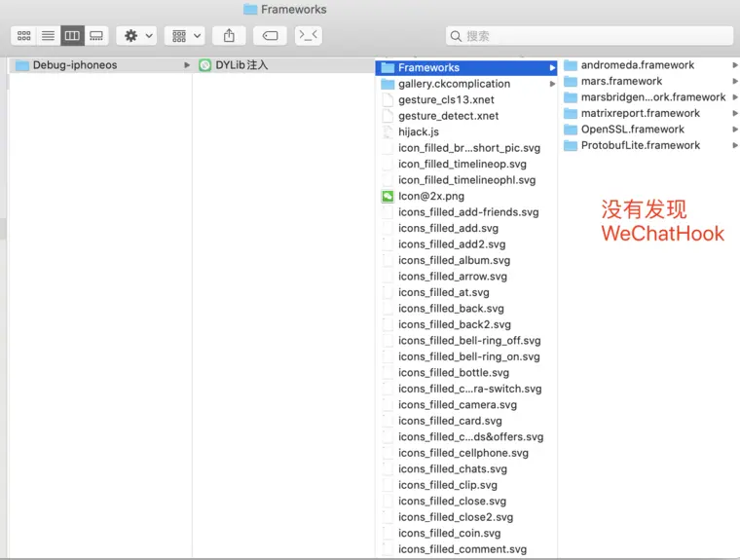Open the group-by arrangement dropdown
Image resolution: width=740 pixels, height=560 pixels.
coord(185,36)
